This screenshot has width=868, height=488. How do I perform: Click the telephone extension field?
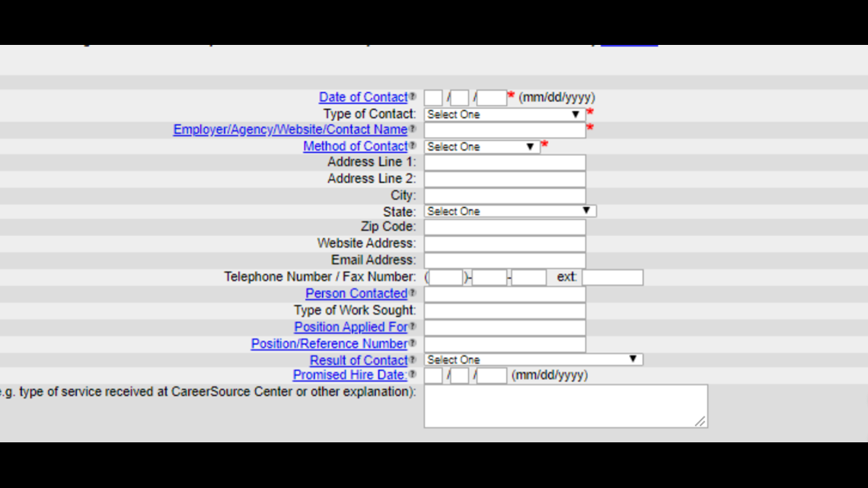click(612, 277)
